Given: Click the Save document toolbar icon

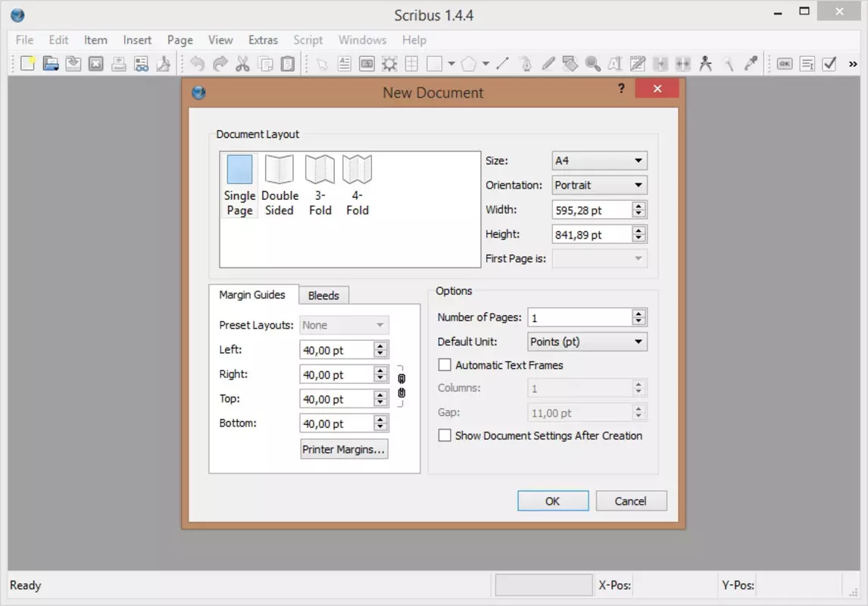Looking at the screenshot, I should 73,64.
